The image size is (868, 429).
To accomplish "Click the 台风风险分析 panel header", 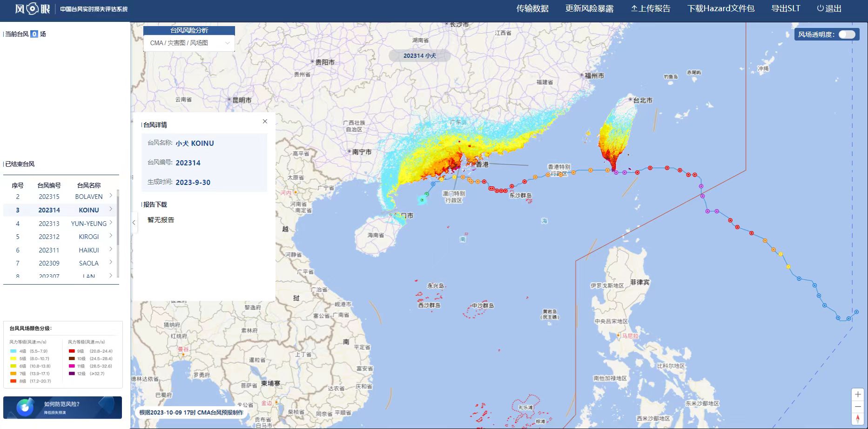I will tap(189, 30).
